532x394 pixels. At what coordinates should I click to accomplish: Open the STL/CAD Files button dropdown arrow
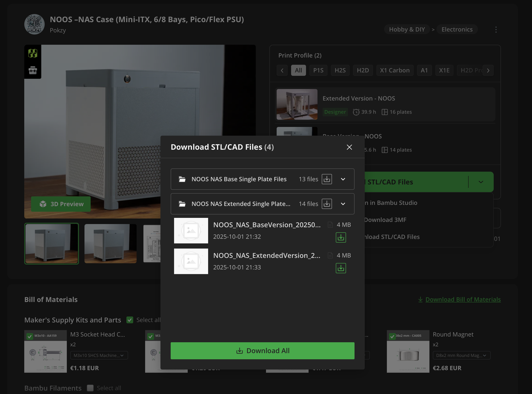tap(481, 182)
